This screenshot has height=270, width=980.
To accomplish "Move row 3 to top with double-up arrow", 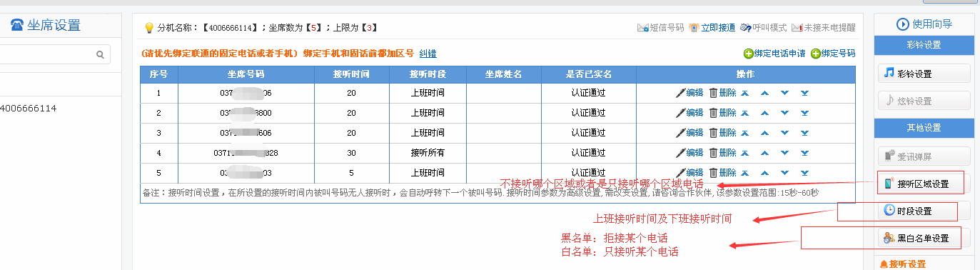I will [x=744, y=133].
